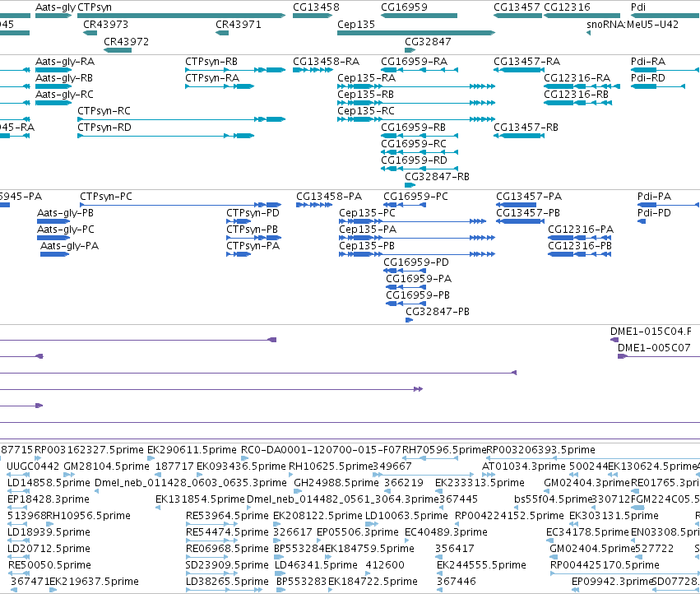Open protein Aats-gly-PC
The height and width of the screenshot is (594, 700).
53,238
